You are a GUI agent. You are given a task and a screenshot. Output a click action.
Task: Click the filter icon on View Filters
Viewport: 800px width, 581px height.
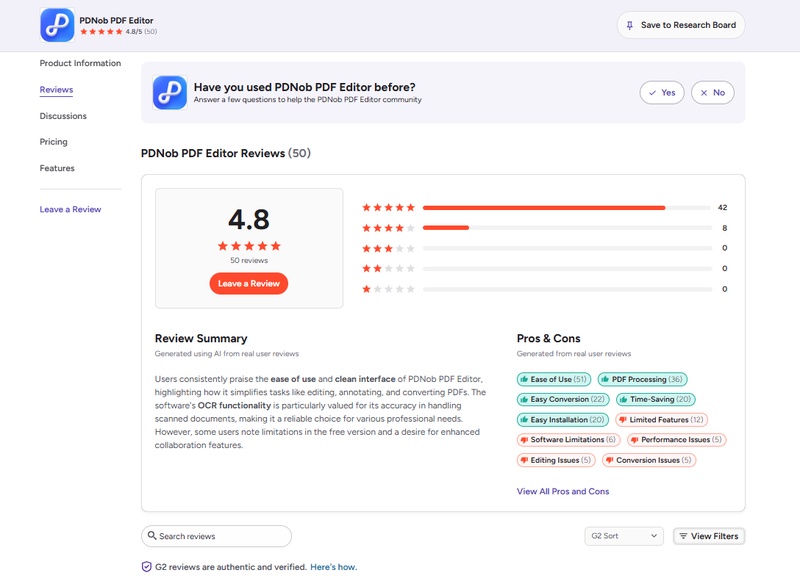683,536
